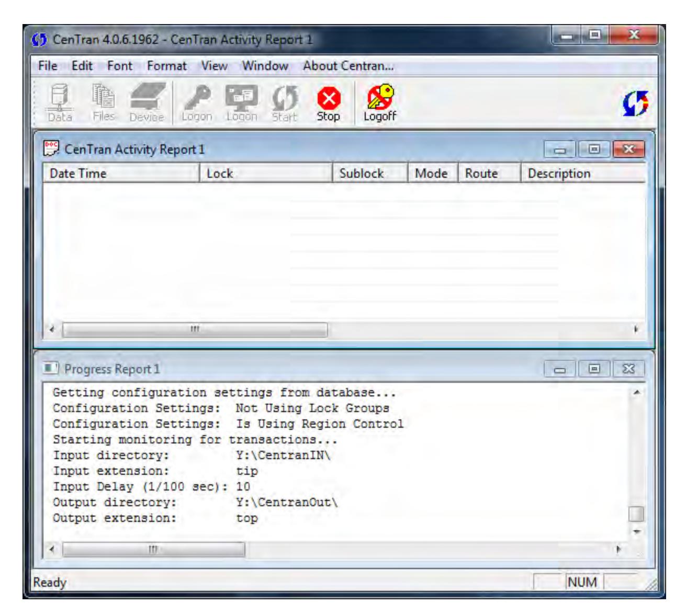Click the NUM indicator in status bar
The image size is (686, 616).
tap(582, 582)
